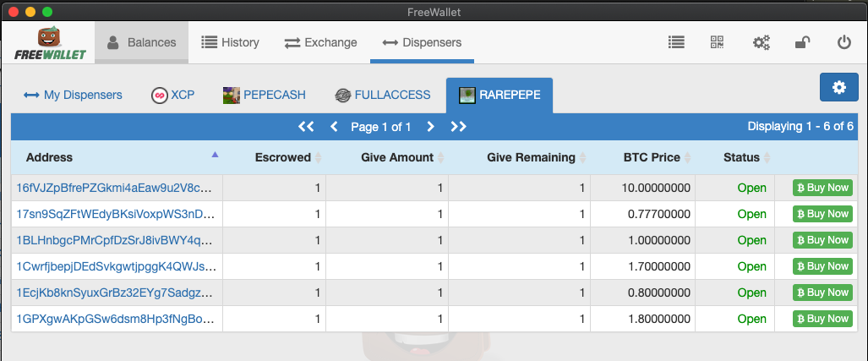The image size is (868, 361).
Task: Click the FreeWallet logo
Action: click(x=50, y=43)
